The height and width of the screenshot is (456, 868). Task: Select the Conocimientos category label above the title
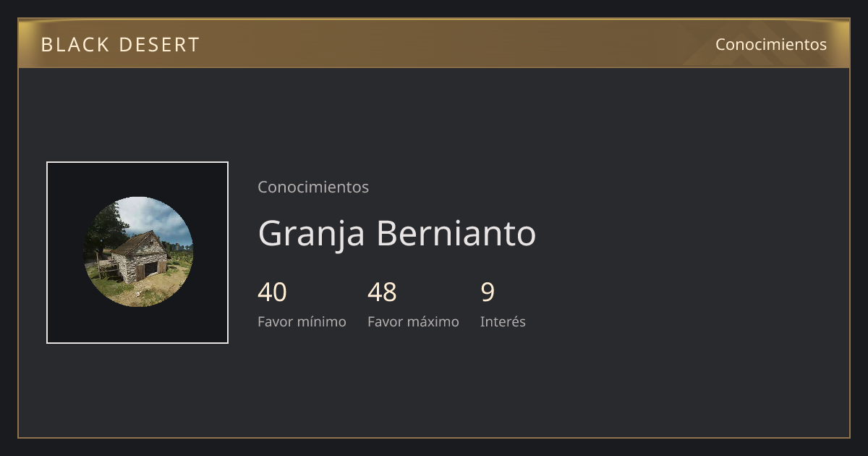click(313, 187)
